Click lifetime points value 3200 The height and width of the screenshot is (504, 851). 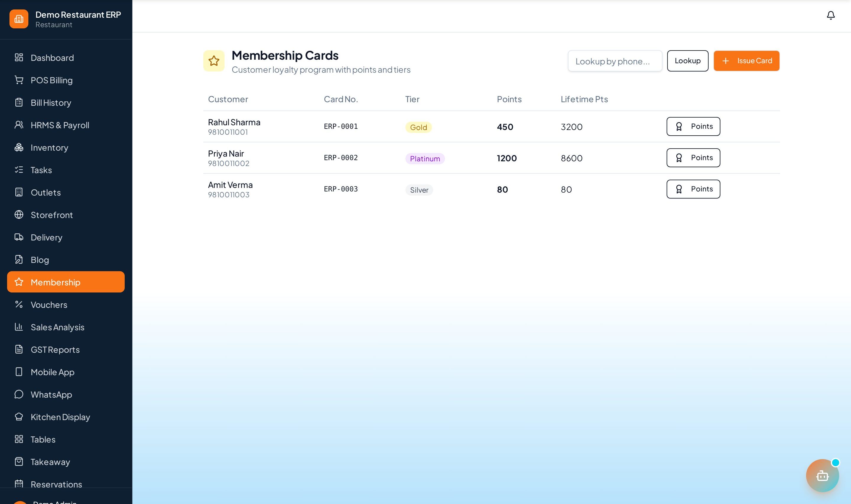(571, 127)
